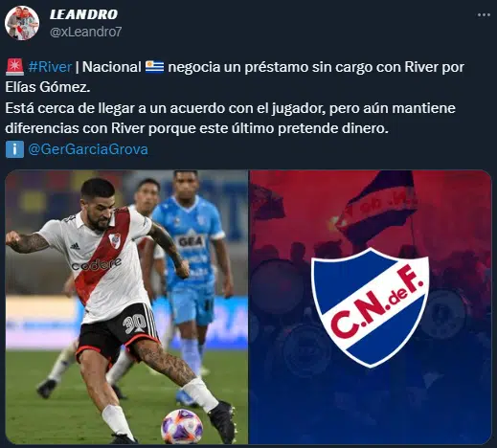Open the three-dot more options menu

click(484, 15)
